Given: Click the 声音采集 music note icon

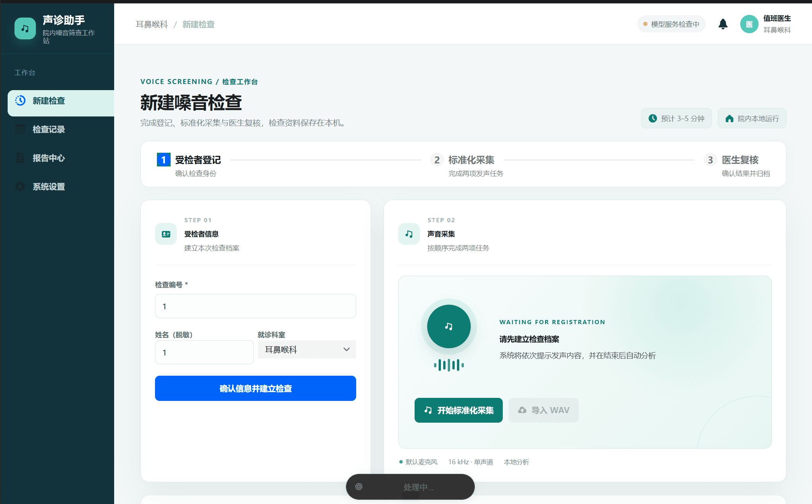Looking at the screenshot, I should click(409, 234).
